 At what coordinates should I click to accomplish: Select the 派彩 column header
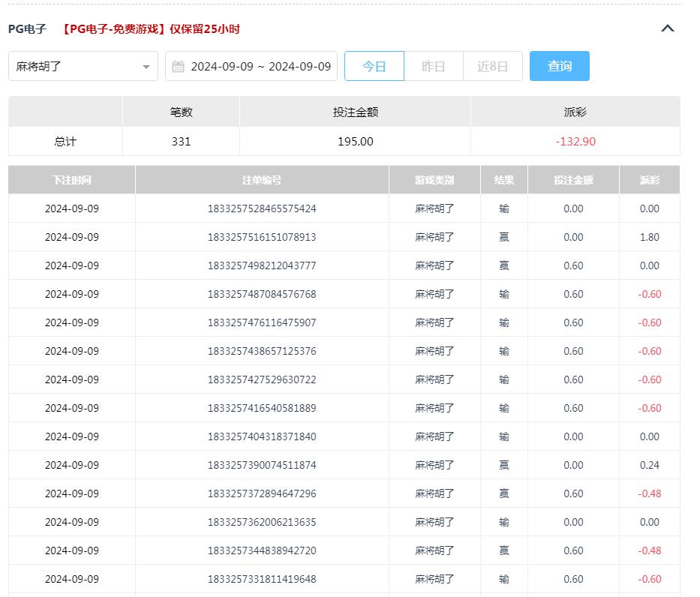point(650,179)
